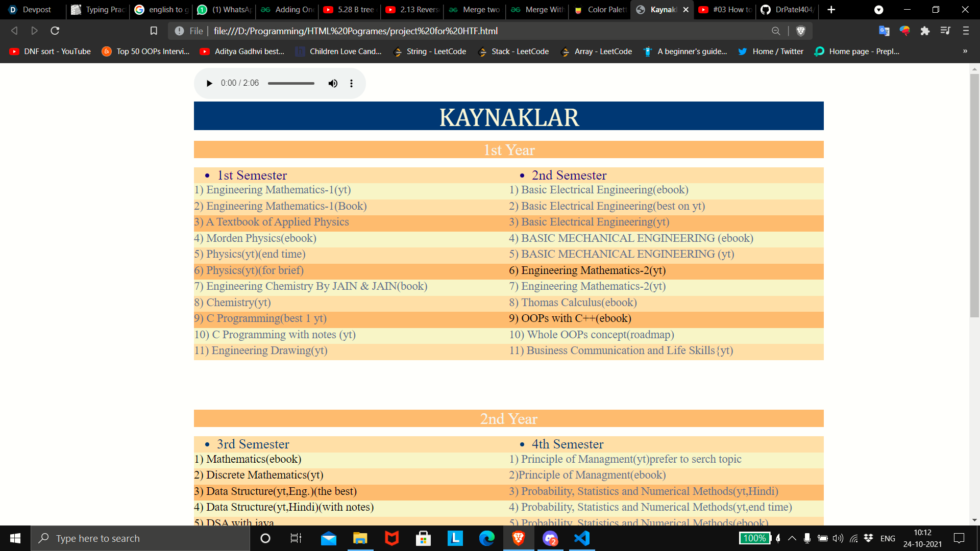Open OOPs with C++(ebook) link

pyautogui.click(x=576, y=318)
